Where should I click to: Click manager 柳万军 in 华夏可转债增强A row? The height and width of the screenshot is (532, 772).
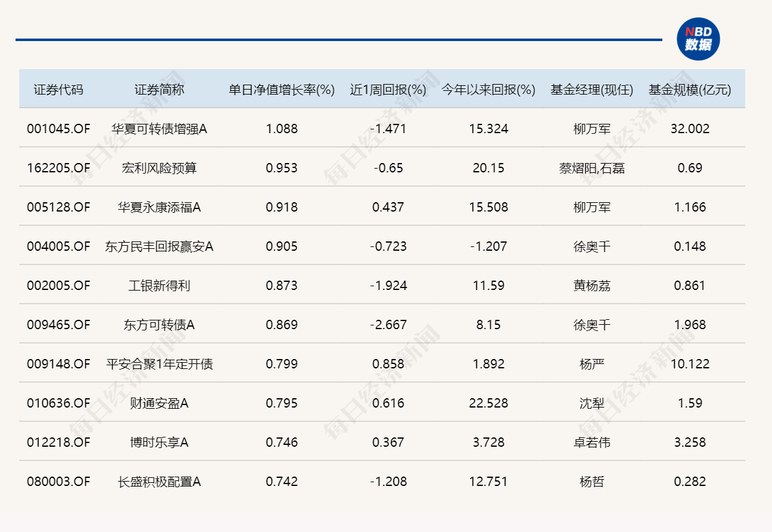(592, 129)
